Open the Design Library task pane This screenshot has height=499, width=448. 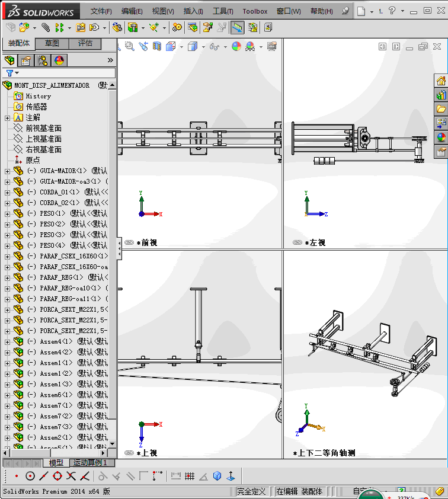(441, 95)
